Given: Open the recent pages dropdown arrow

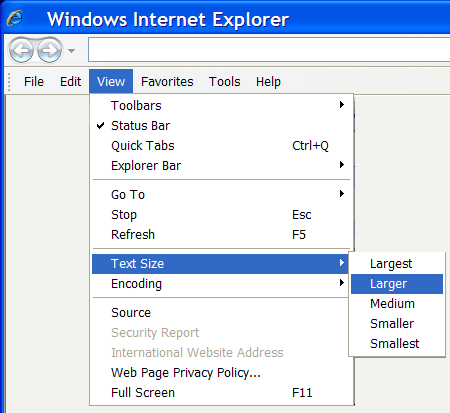Looking at the screenshot, I should tap(71, 51).
